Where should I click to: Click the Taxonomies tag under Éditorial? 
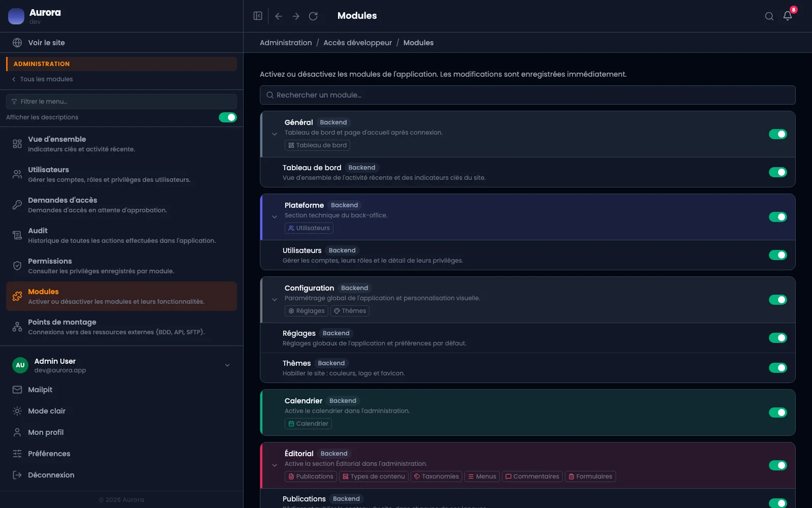coord(436,477)
